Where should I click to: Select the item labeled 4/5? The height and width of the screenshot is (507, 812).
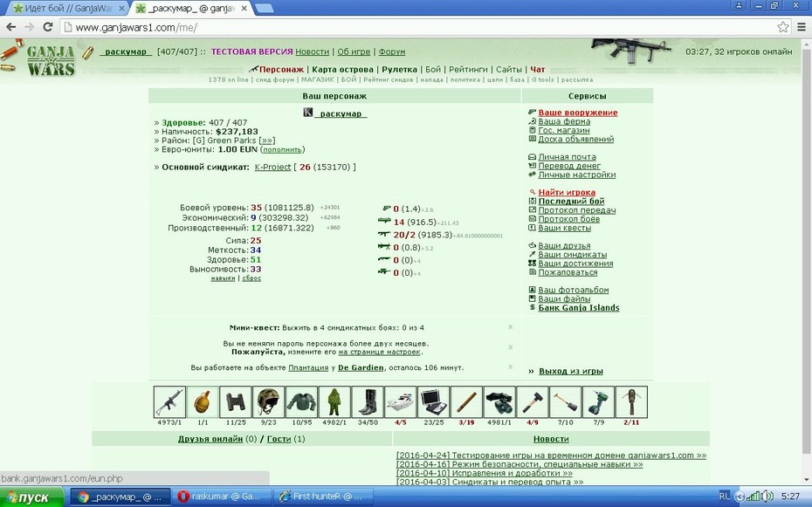coord(400,402)
